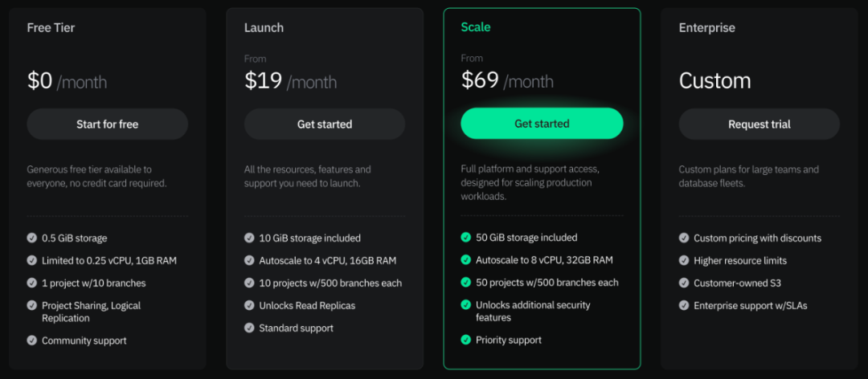Click green check beside Unlocks additional security features
This screenshot has width=868, height=379.
pyautogui.click(x=465, y=305)
